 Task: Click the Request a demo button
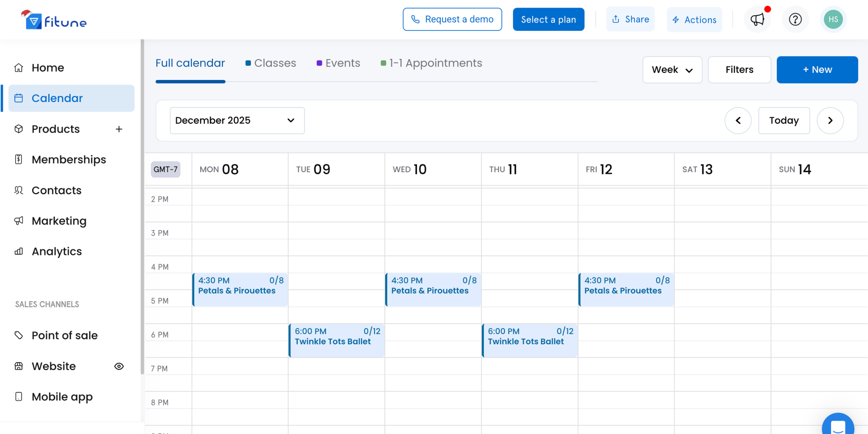(x=452, y=19)
